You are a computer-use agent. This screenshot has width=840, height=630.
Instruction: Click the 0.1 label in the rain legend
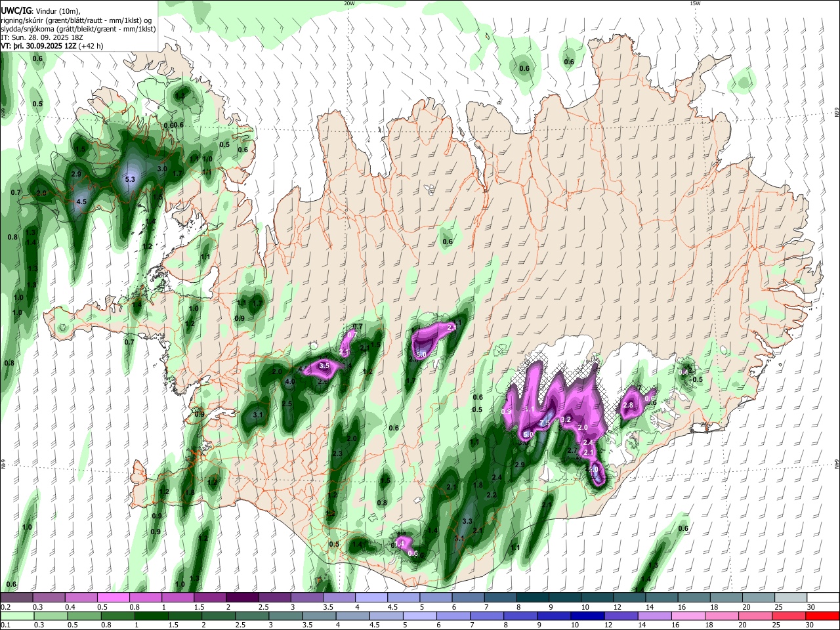[x=5, y=625]
